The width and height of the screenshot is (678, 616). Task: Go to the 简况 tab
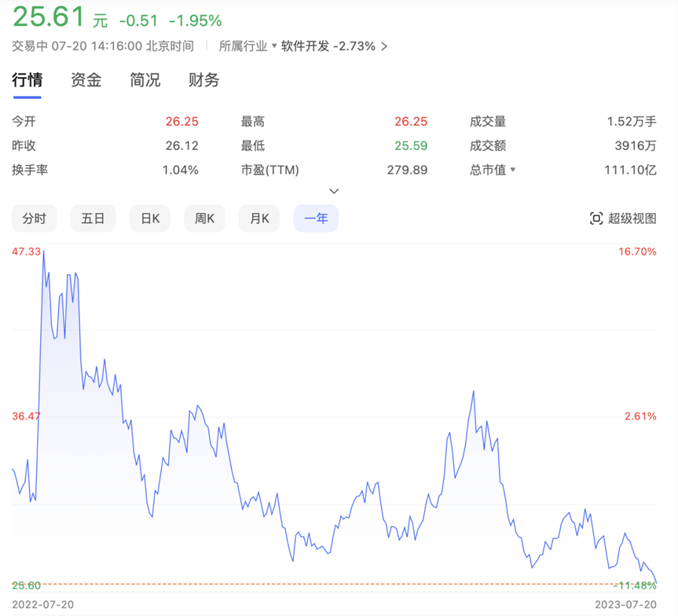coord(145,80)
